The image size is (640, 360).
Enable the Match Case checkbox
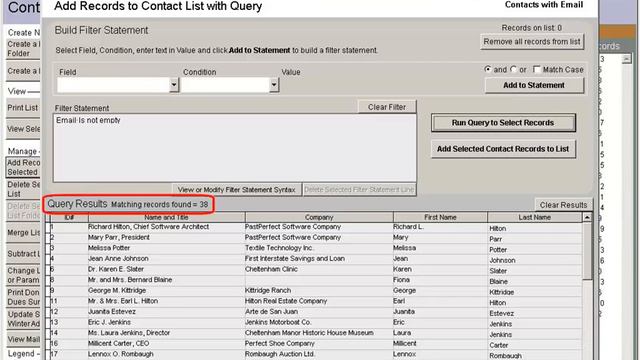pos(537,69)
